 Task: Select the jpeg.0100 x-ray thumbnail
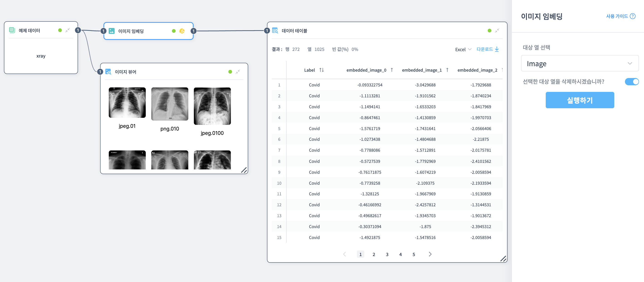coord(212,106)
